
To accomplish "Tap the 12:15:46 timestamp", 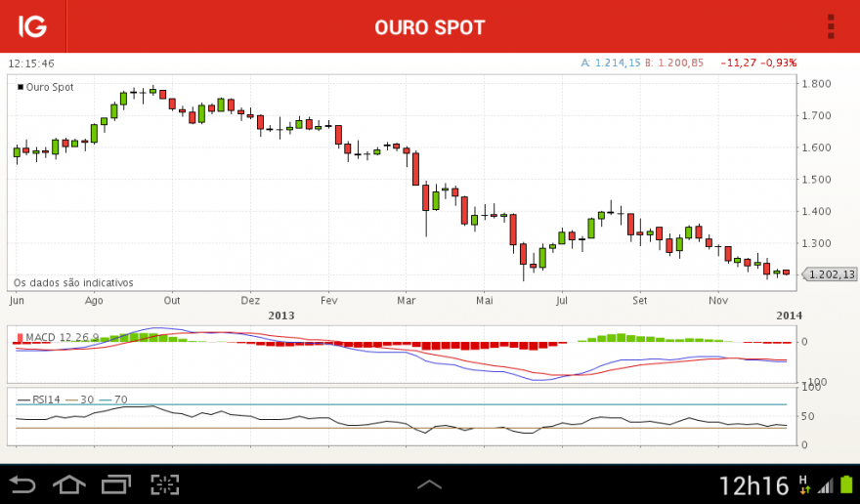I will (31, 63).
